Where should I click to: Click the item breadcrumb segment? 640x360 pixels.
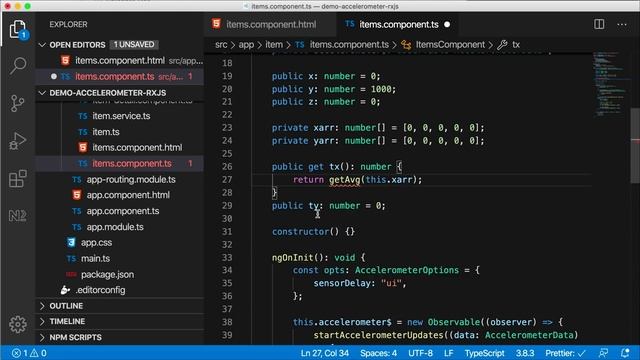(274, 44)
